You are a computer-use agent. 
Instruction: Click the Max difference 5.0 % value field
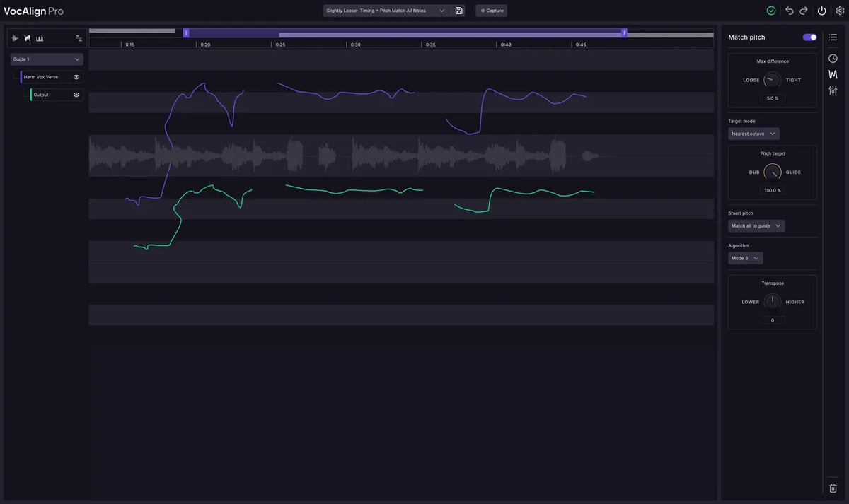pyautogui.click(x=773, y=98)
